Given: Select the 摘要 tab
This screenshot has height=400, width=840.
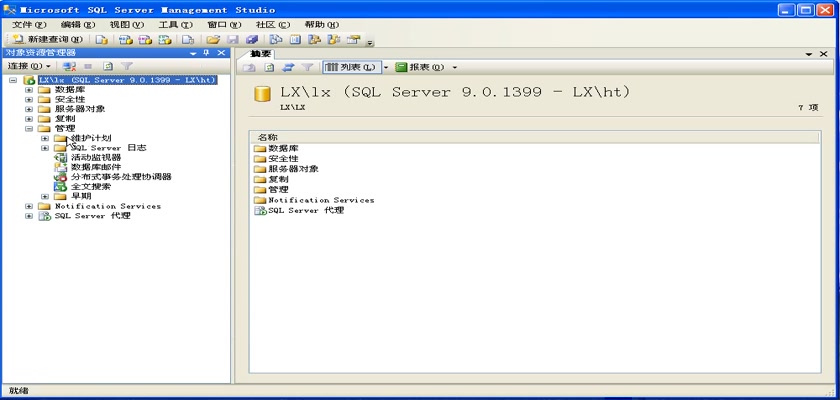Looking at the screenshot, I should pos(261,54).
